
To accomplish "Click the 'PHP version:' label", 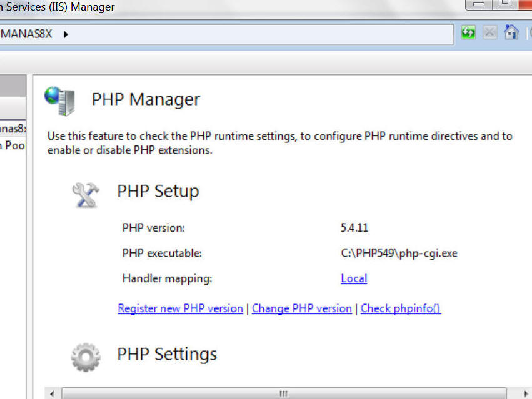I will [154, 228].
